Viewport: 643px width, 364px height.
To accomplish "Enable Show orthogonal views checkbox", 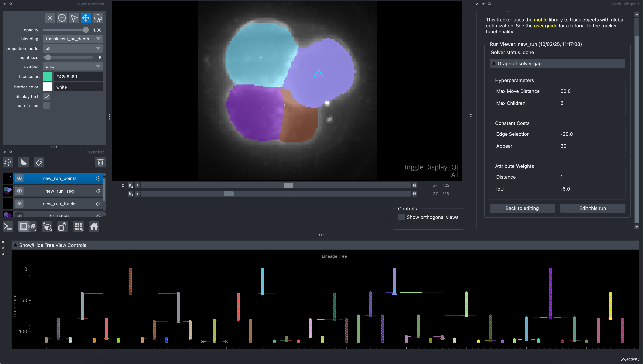I will 401,217.
